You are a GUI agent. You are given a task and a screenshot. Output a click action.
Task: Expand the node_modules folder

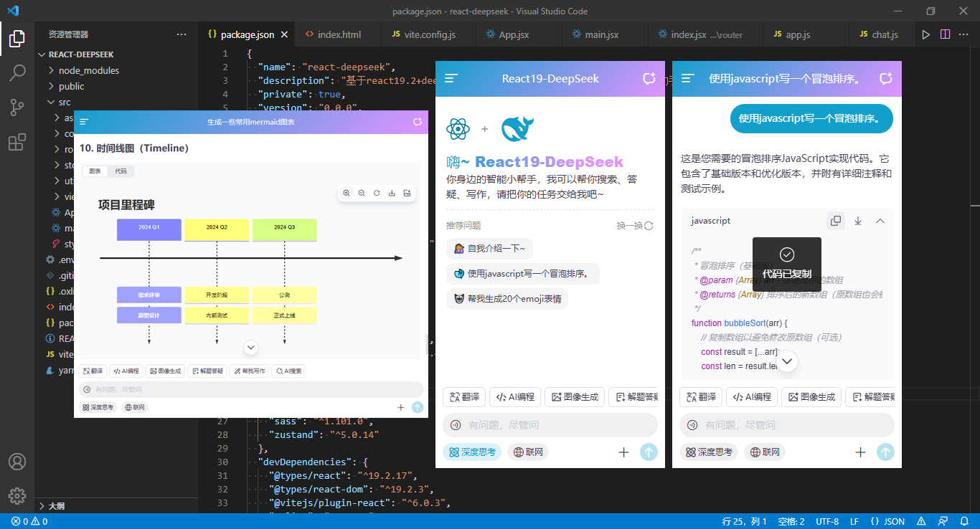coord(89,70)
